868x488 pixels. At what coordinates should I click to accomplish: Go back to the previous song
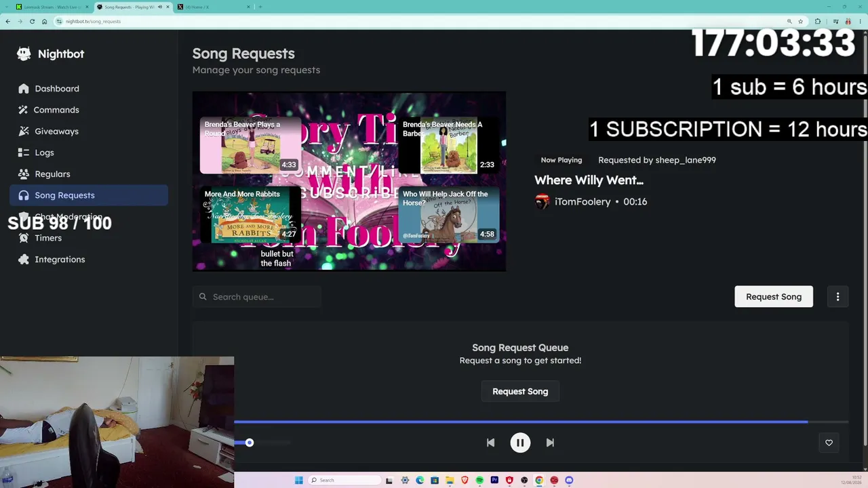(x=490, y=443)
